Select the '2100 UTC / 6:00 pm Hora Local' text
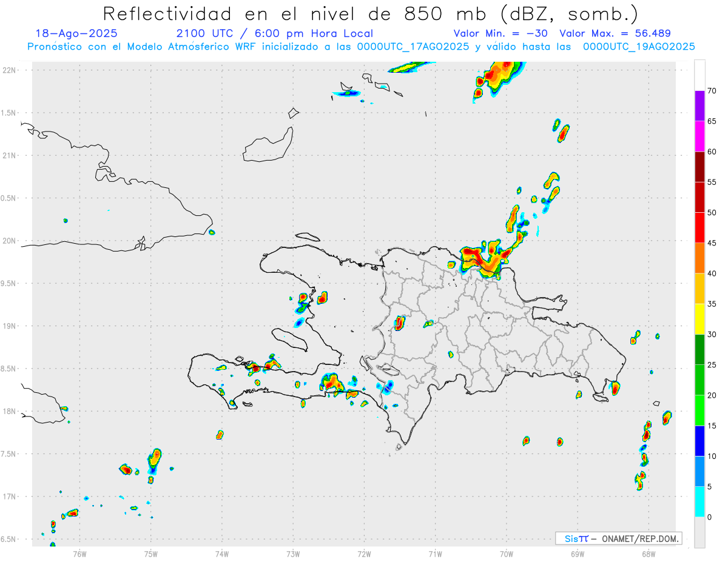Screen dimensions: 728x562 (x=275, y=33)
